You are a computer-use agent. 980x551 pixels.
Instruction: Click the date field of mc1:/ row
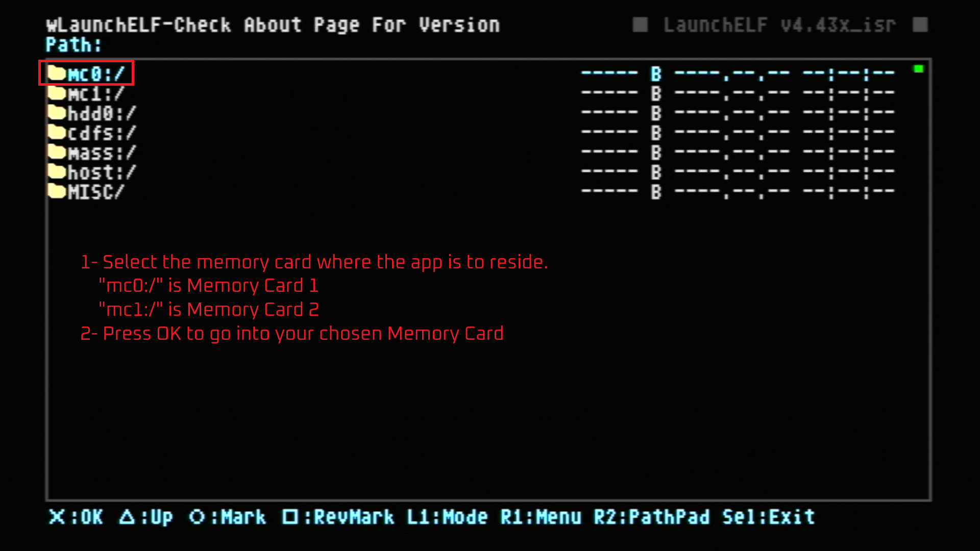[x=732, y=94]
